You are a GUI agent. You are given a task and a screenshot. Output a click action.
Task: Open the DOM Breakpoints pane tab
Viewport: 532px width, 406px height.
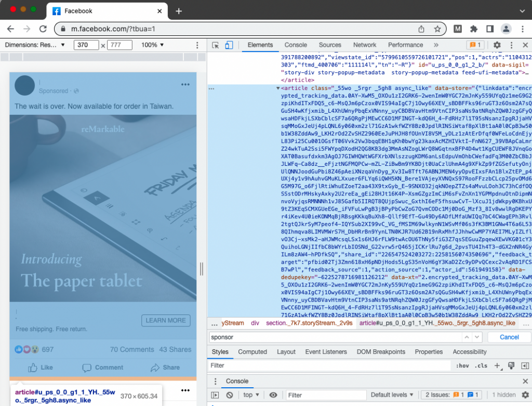381,352
